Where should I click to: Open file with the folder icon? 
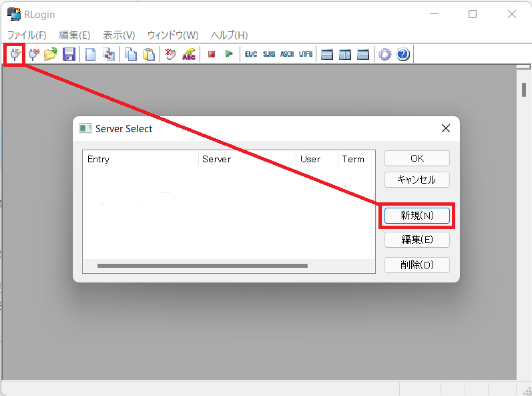(x=51, y=54)
